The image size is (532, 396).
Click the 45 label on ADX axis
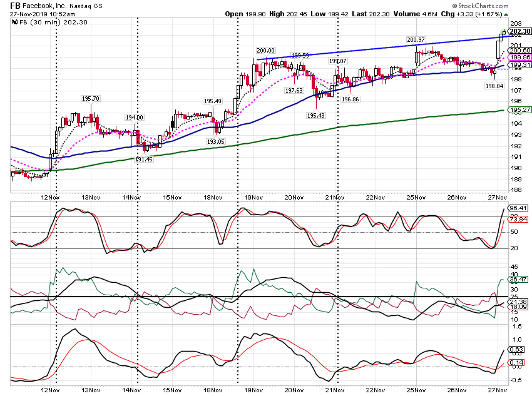click(x=514, y=268)
